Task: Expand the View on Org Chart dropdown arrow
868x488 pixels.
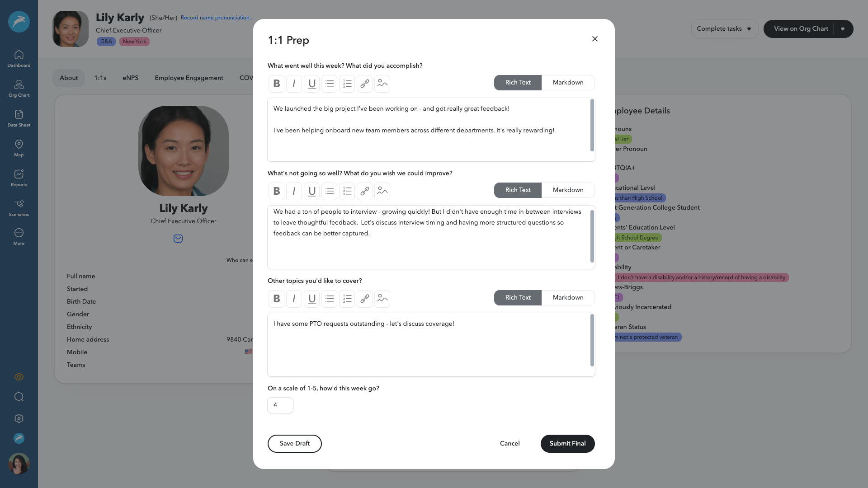Action: 843,28
